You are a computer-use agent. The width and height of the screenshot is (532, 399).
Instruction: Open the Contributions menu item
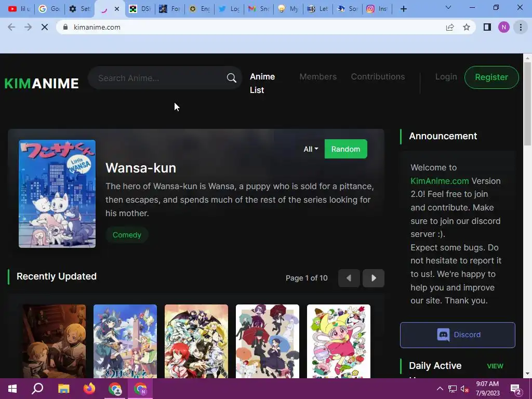tap(378, 77)
